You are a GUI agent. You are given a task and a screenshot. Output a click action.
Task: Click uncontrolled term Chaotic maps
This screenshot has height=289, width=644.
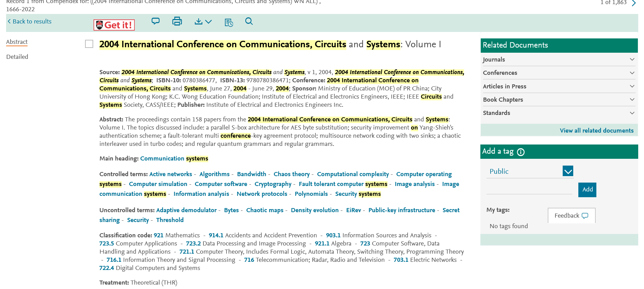[265, 210]
